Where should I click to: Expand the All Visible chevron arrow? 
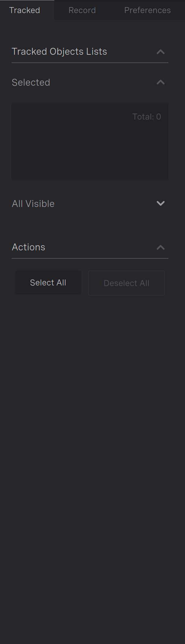[x=161, y=203]
